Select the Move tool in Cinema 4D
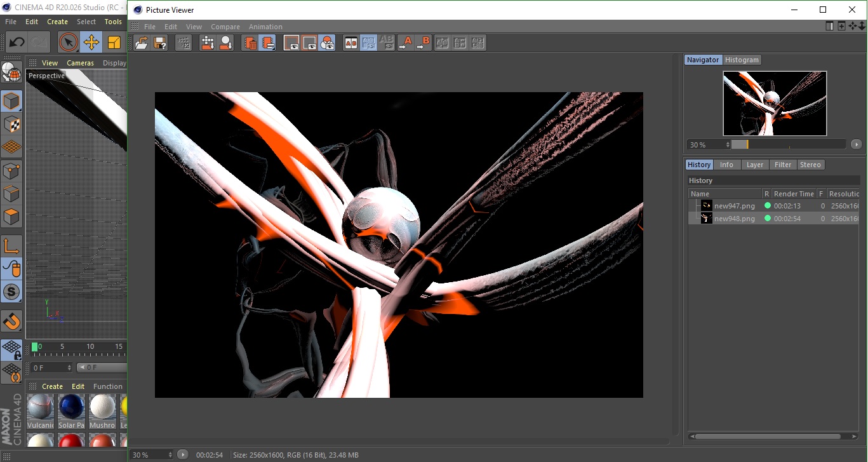 [x=91, y=43]
